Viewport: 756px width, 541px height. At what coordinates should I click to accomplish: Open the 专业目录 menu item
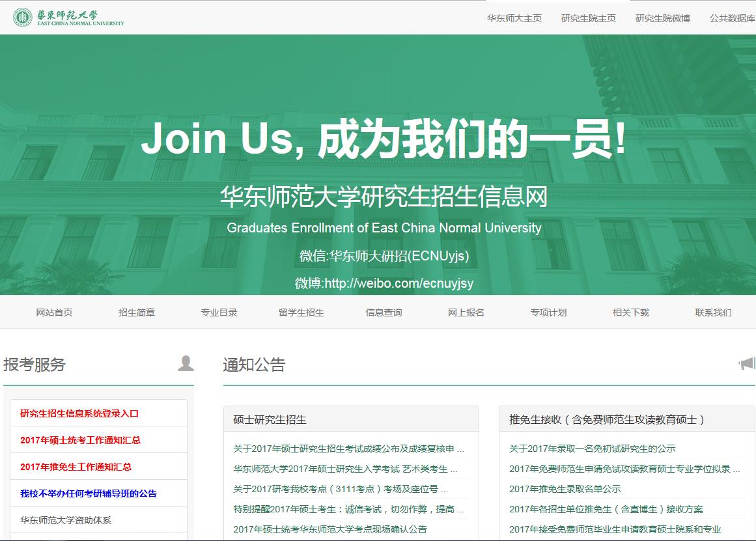(219, 312)
